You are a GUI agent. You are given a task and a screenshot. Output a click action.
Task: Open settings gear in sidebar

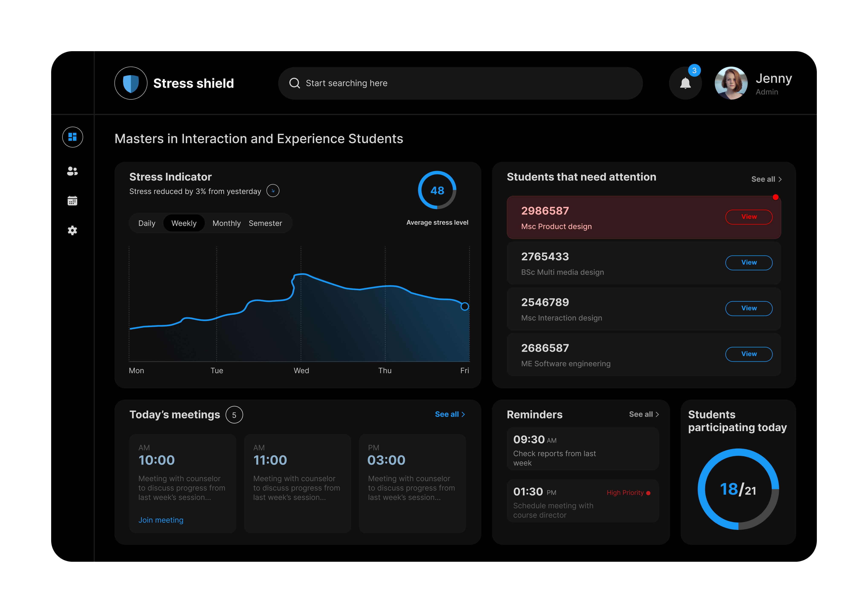pos(73,230)
